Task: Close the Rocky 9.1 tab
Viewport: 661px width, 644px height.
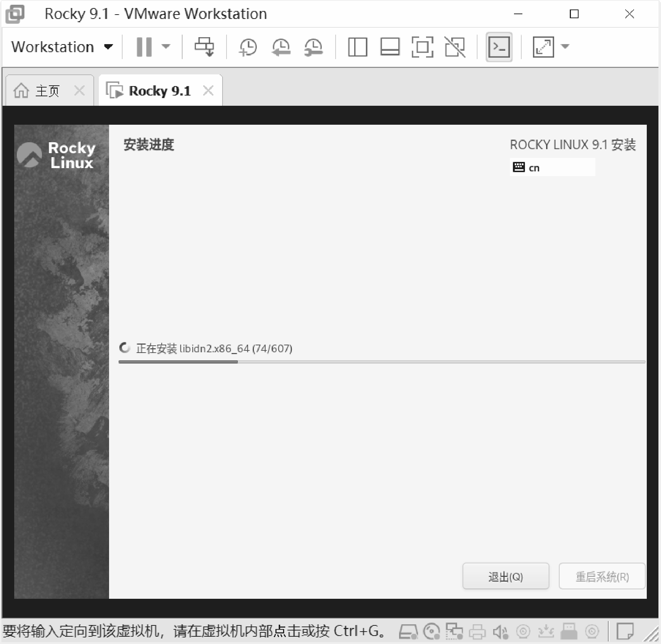Action: tap(208, 90)
